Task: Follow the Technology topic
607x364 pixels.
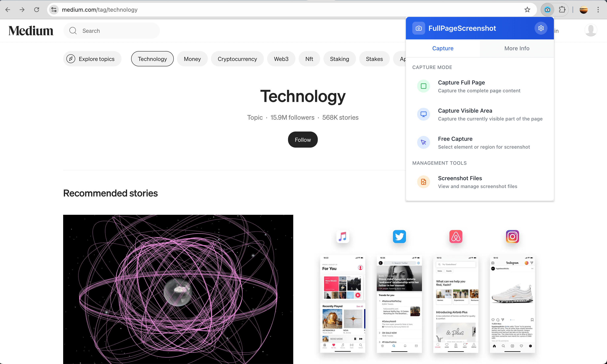Action: tap(303, 140)
